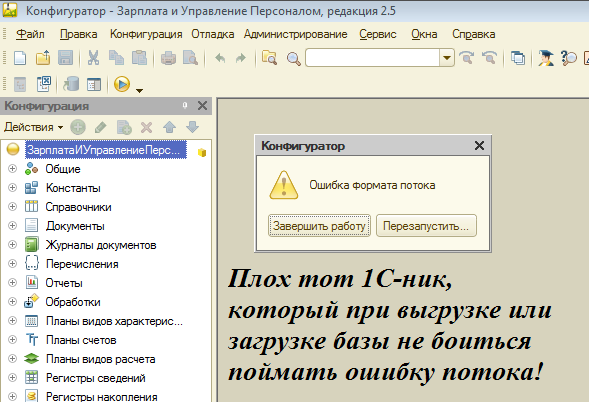The height and width of the screenshot is (402, 589).
Task: Click the Print icon in toolbar
Action: pos(168,58)
